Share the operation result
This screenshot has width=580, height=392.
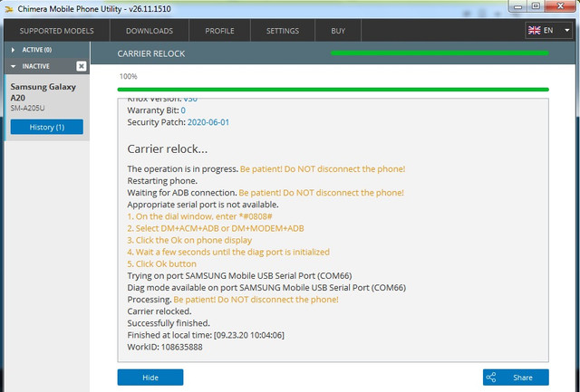point(516,378)
